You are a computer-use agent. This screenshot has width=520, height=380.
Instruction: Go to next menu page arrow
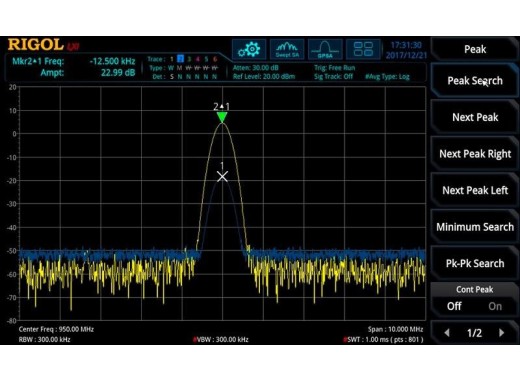(501, 333)
